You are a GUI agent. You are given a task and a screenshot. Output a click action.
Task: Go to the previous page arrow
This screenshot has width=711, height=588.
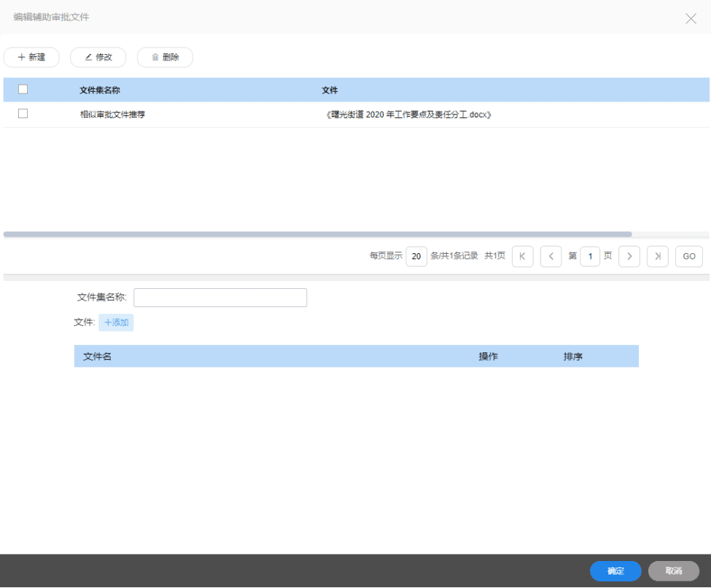(551, 256)
